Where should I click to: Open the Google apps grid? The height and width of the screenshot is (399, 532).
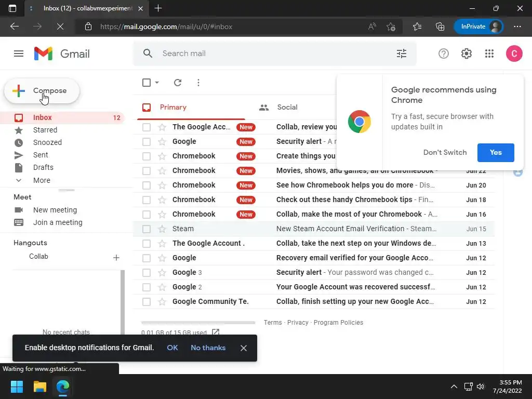489,54
